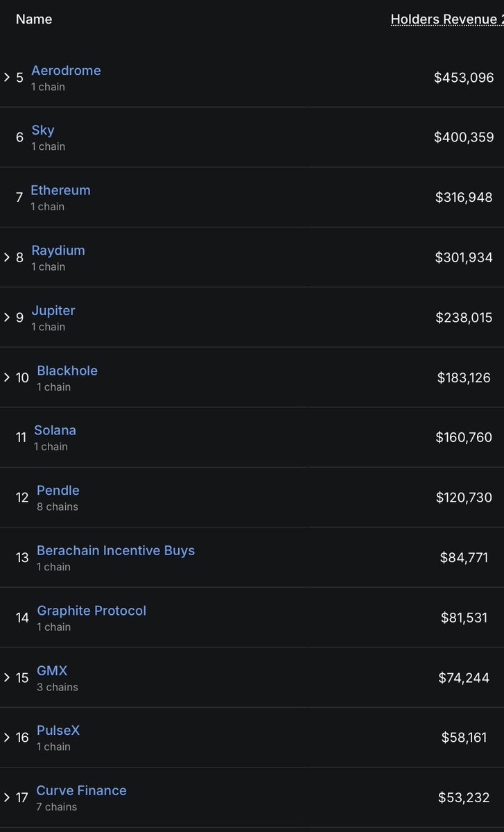Viewport: 504px width, 832px height.
Task: Open the Ethereum protocol link
Action: [60, 190]
